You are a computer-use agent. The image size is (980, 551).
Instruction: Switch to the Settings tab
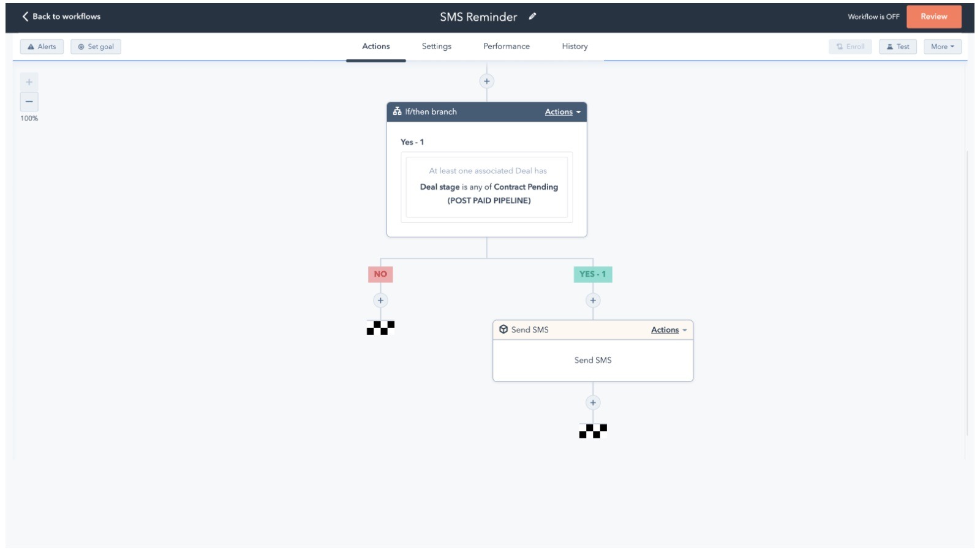[x=435, y=46]
